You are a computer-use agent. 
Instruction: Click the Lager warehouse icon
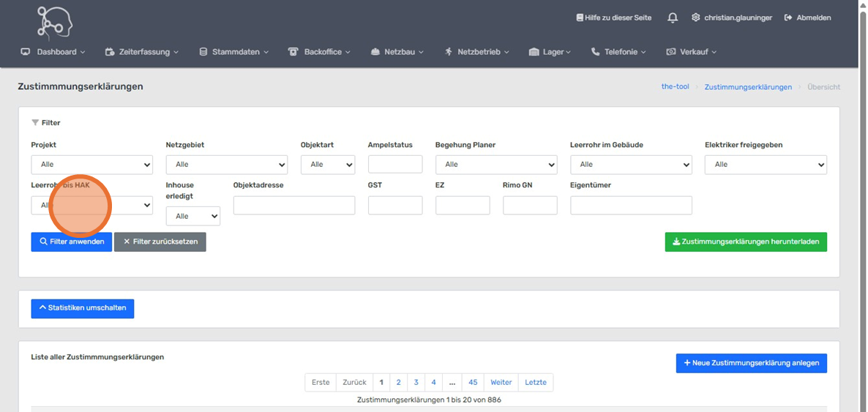tap(534, 52)
